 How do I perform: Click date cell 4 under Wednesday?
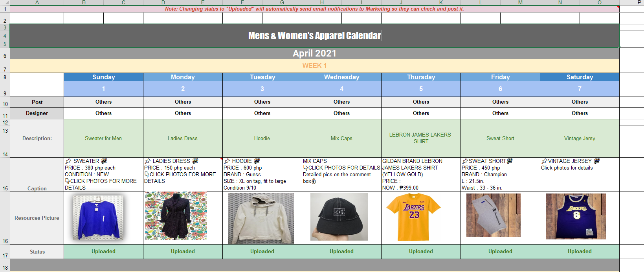pos(342,89)
